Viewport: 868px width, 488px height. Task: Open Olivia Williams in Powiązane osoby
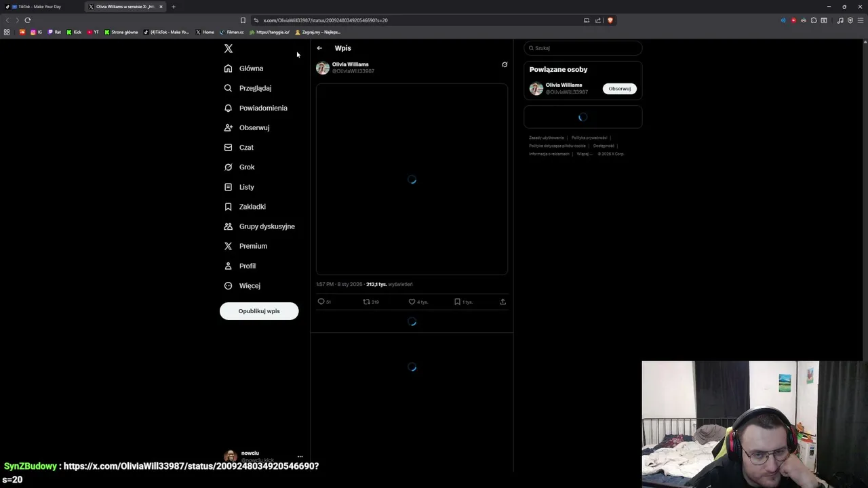coord(564,85)
